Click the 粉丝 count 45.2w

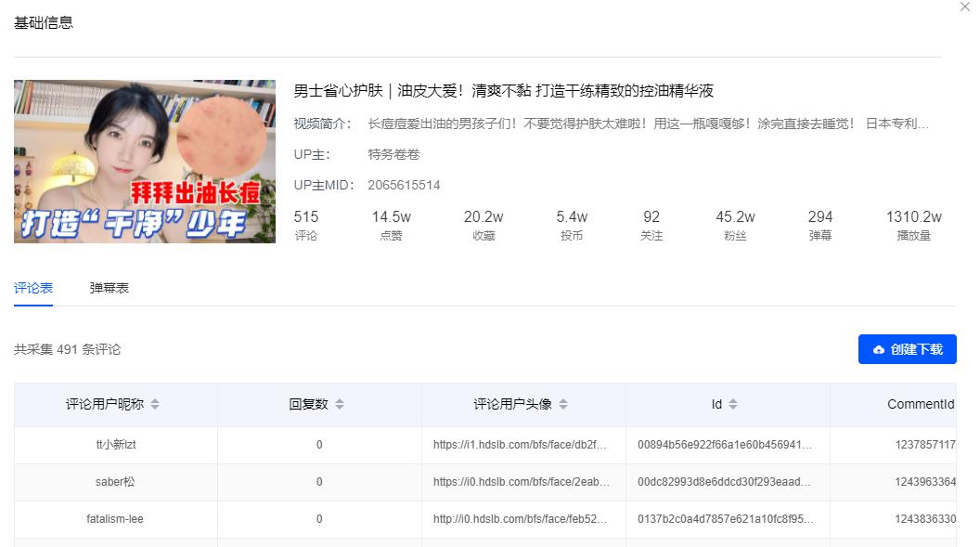[736, 216]
